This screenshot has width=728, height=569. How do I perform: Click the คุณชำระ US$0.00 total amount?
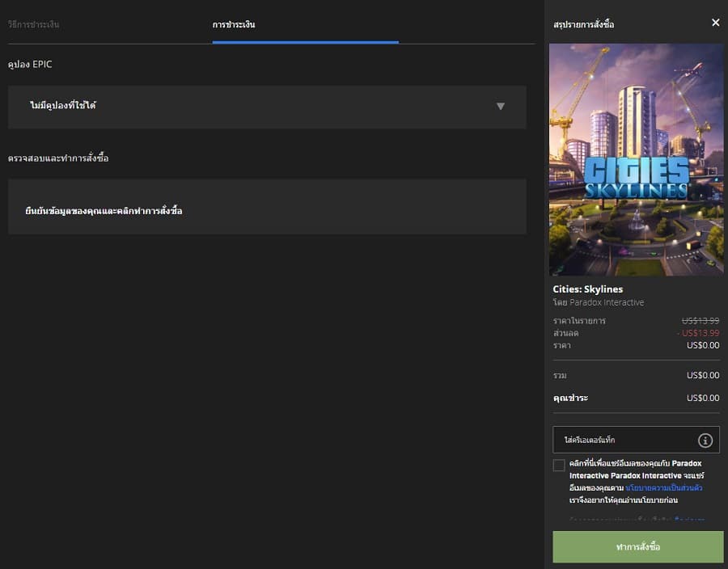(703, 398)
